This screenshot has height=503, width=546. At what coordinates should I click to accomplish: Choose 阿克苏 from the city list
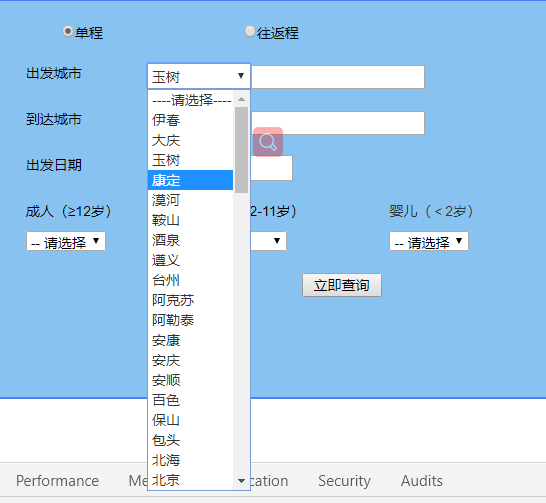(190, 300)
